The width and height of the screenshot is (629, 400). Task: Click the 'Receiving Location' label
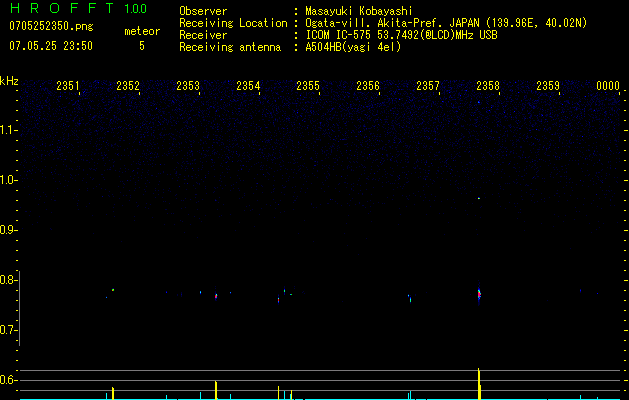(x=233, y=23)
